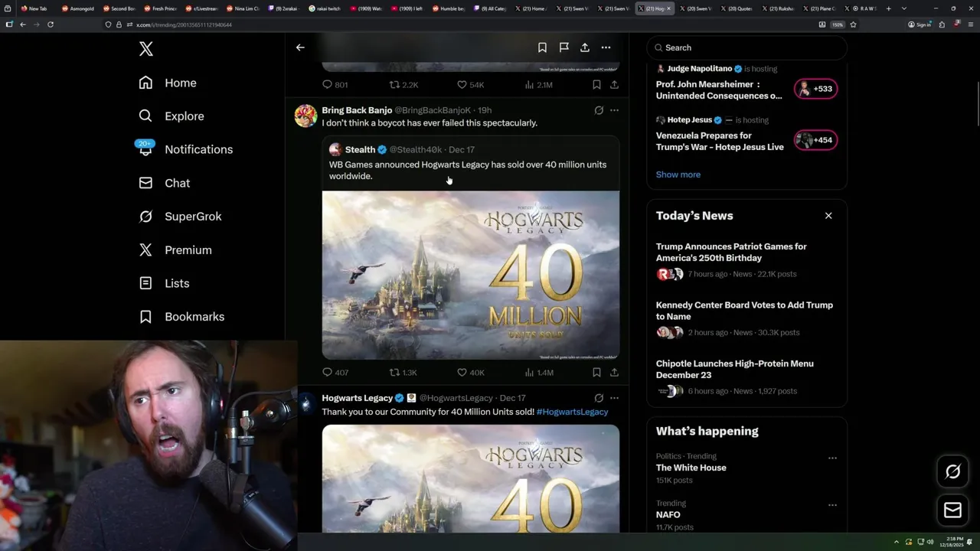This screenshot has width=980, height=551.
Task: View analytics for 1.4M views post
Action: click(x=538, y=373)
